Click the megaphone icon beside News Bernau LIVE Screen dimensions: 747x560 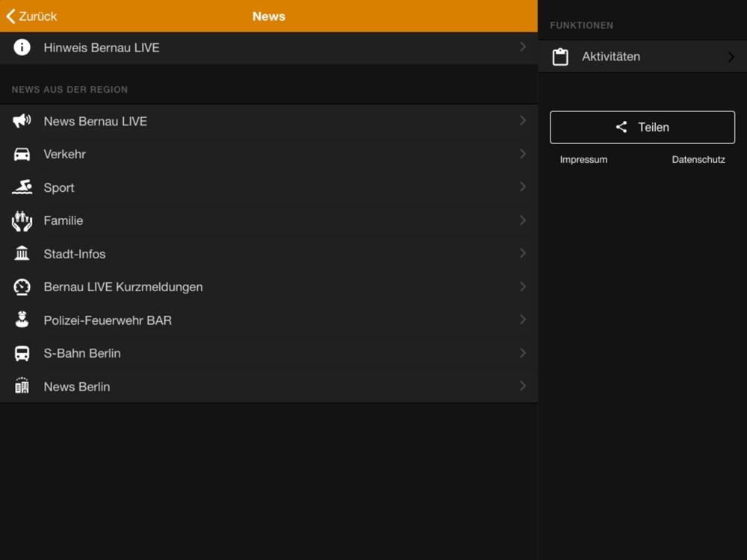[22, 121]
